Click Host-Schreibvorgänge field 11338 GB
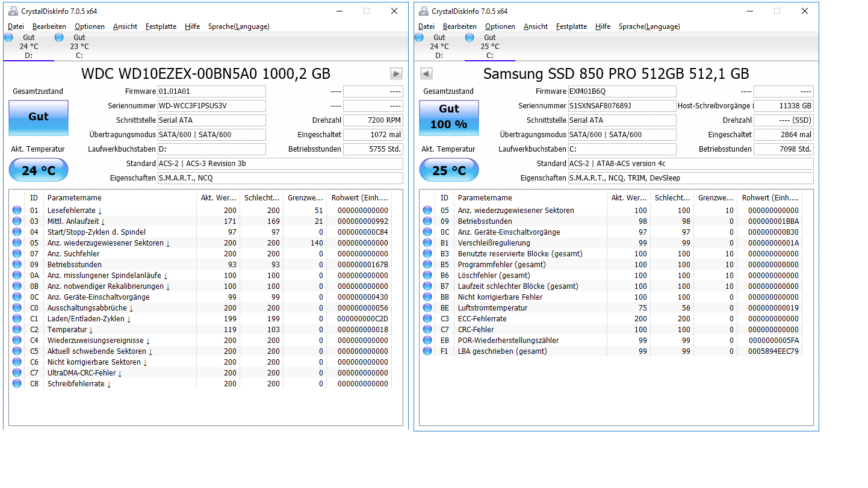The image size is (868, 488). [784, 106]
